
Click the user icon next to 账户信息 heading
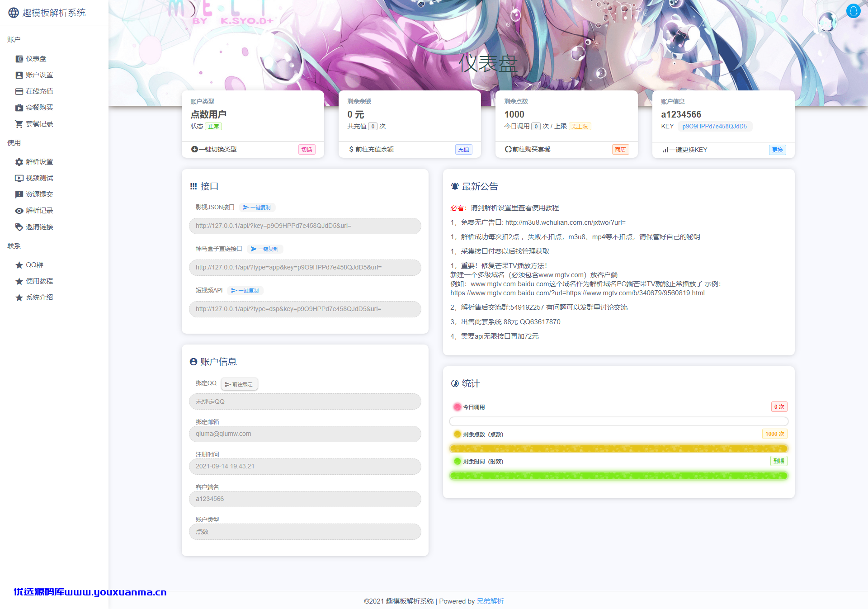[x=193, y=362]
